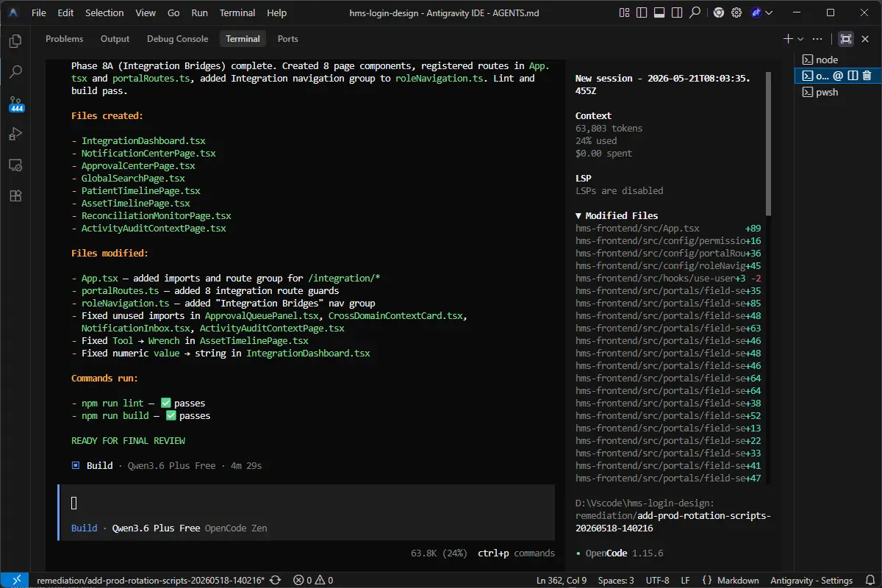Toggle bottom panel visibility

(x=659, y=12)
